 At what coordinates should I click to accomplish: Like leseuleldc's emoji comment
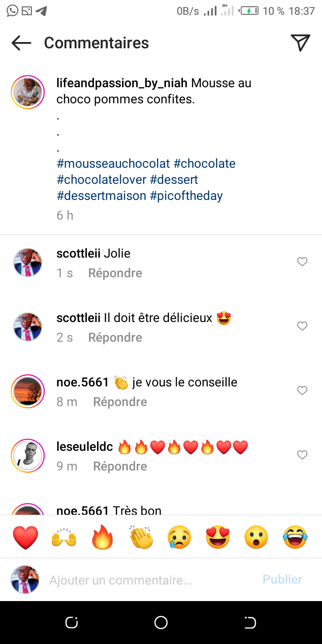click(302, 455)
